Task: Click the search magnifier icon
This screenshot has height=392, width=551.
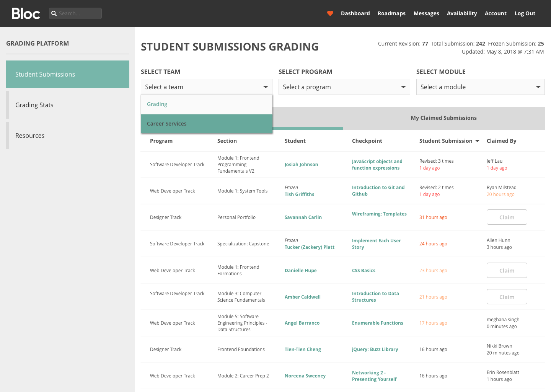Action: coord(54,13)
